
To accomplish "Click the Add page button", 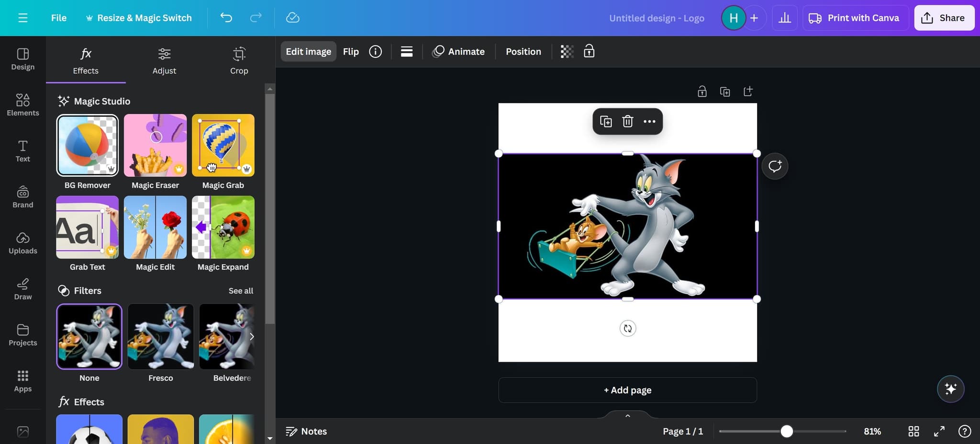I will coord(627,390).
